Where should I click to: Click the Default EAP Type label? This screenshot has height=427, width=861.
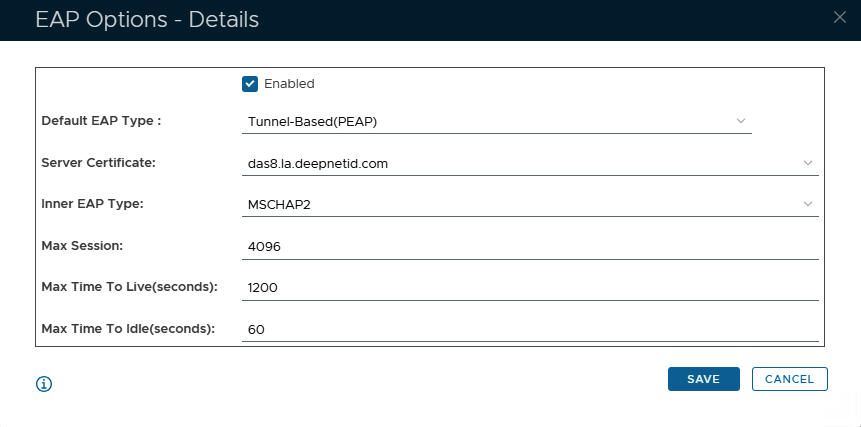point(101,121)
